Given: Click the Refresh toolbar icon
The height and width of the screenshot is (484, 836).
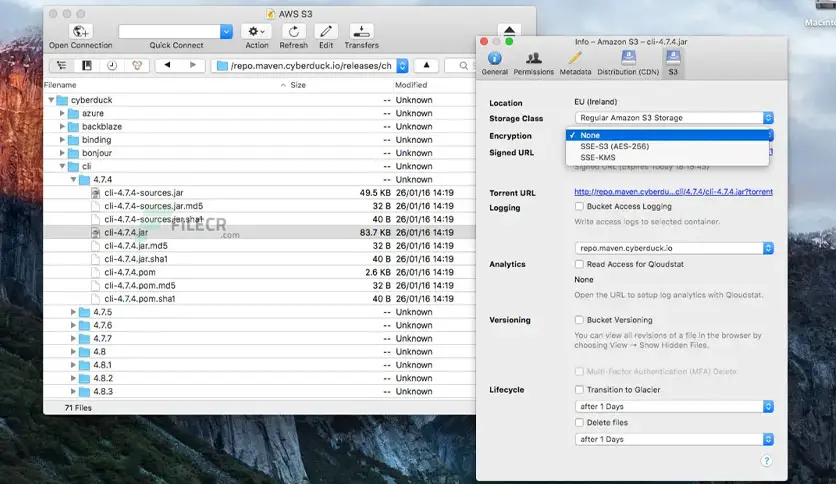Looking at the screenshot, I should click(293, 31).
